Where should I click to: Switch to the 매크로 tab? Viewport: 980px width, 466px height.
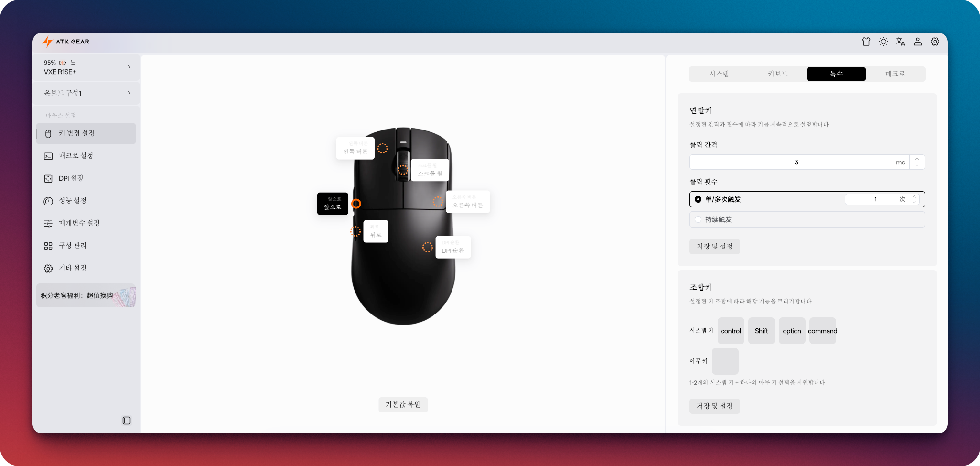[895, 74]
